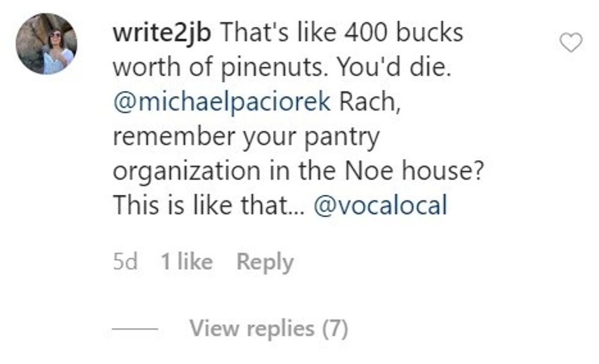
Task: Click the 5d comment timestamp
Action: (x=125, y=262)
